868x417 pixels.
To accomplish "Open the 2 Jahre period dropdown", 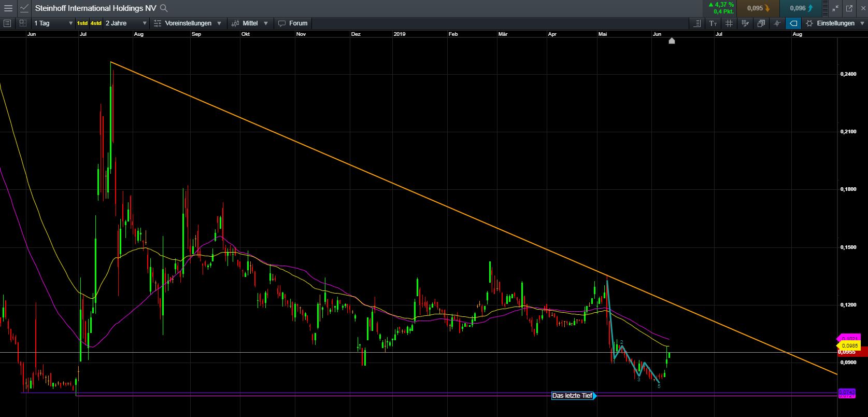I will tap(126, 23).
